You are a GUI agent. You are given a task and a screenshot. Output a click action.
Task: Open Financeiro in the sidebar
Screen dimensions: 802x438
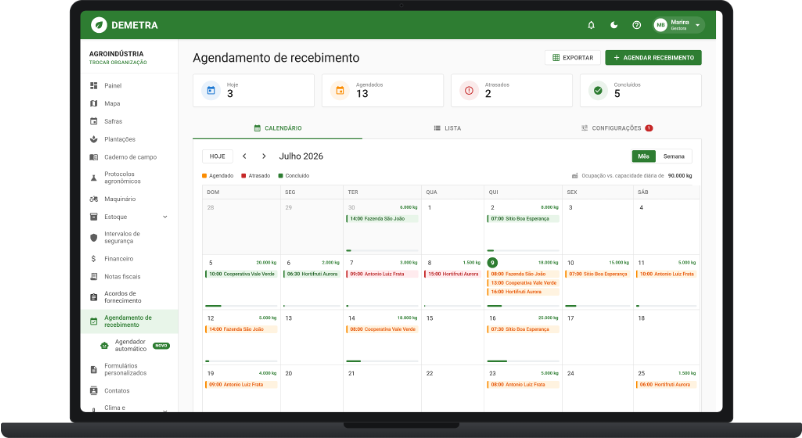click(x=129, y=258)
